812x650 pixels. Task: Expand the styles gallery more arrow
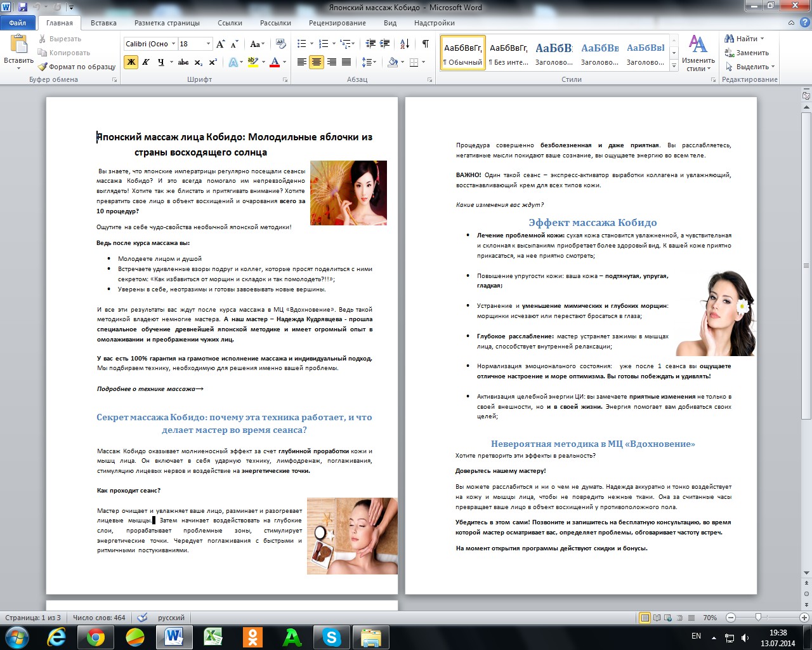click(x=674, y=65)
